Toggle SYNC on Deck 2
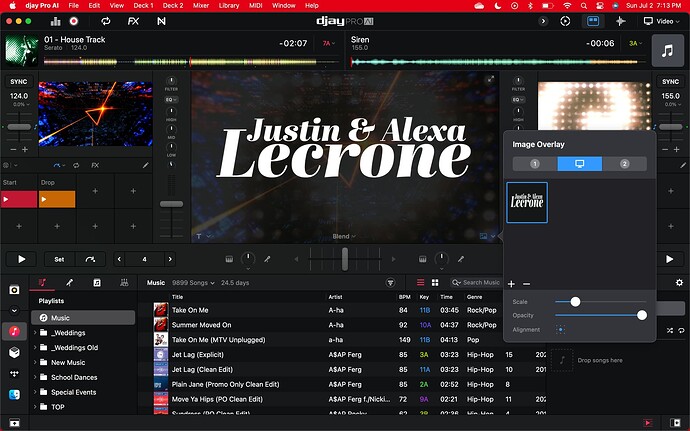 (670, 81)
